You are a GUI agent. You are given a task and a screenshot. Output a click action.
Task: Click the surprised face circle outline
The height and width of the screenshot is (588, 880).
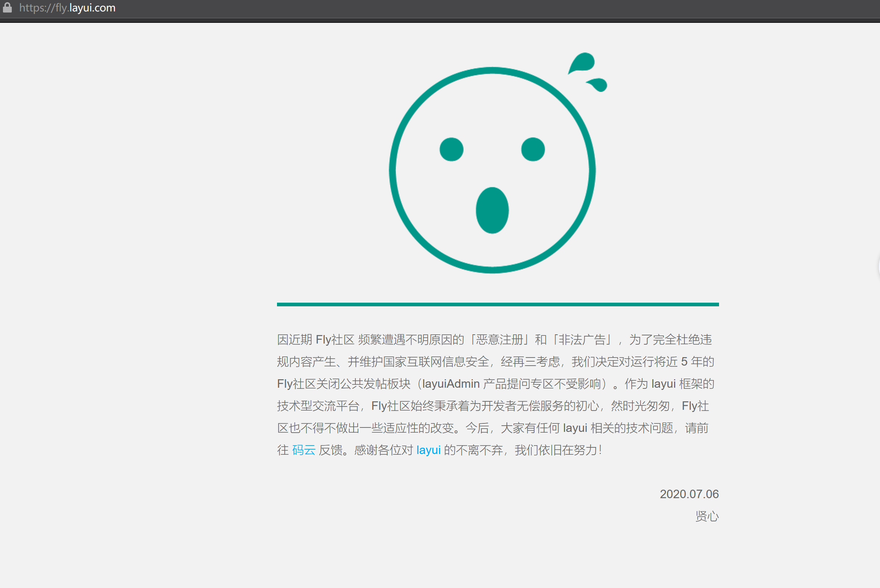(393, 170)
